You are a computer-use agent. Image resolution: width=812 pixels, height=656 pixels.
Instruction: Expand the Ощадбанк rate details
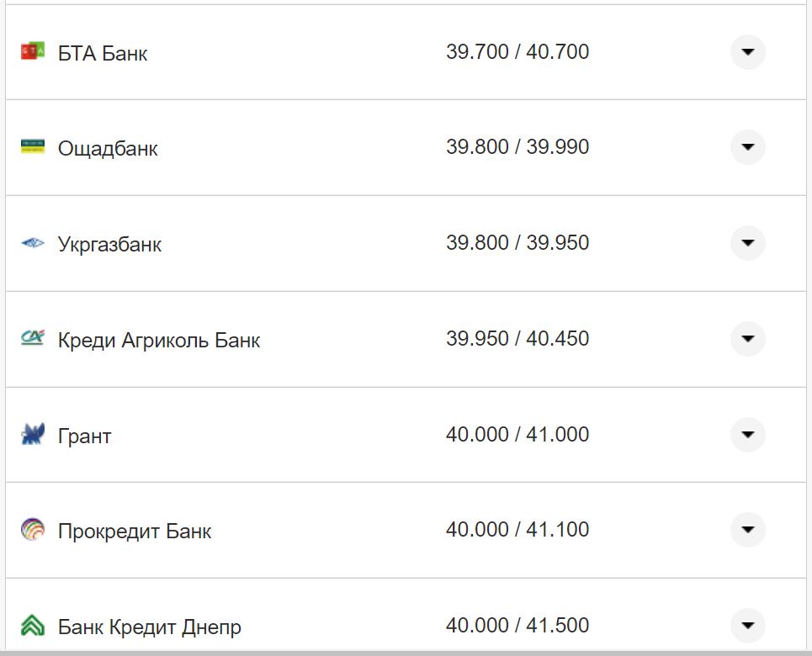pos(747,147)
